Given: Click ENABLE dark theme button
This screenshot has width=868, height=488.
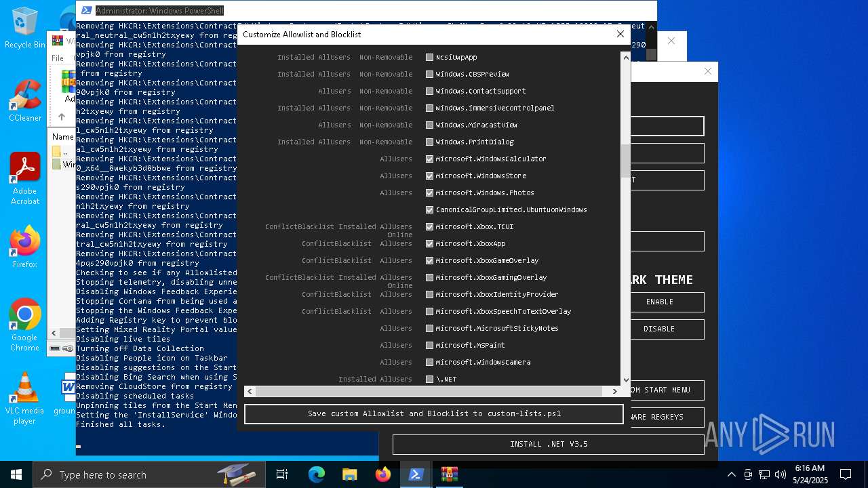Looking at the screenshot, I should [660, 302].
